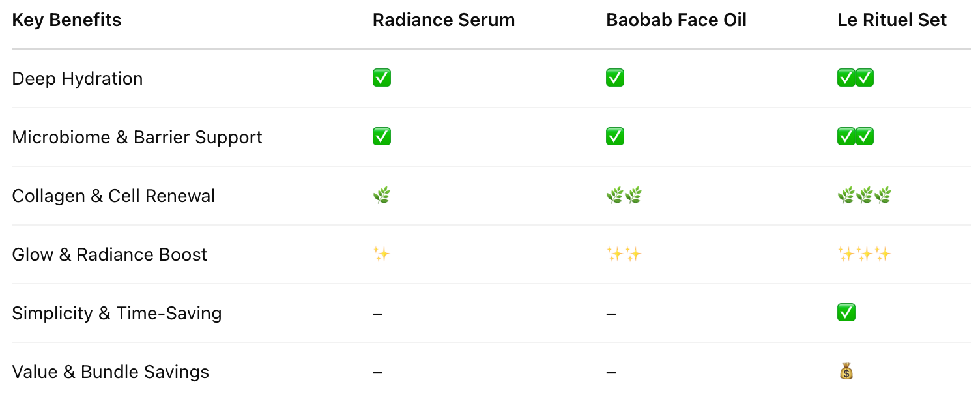Click Le Rituel Set triple sparkle icon
The image size is (980, 395).
tap(864, 254)
